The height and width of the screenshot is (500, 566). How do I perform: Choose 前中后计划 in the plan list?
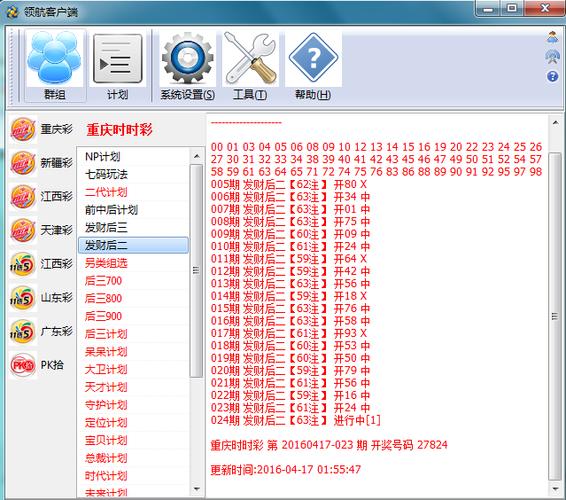point(133,210)
